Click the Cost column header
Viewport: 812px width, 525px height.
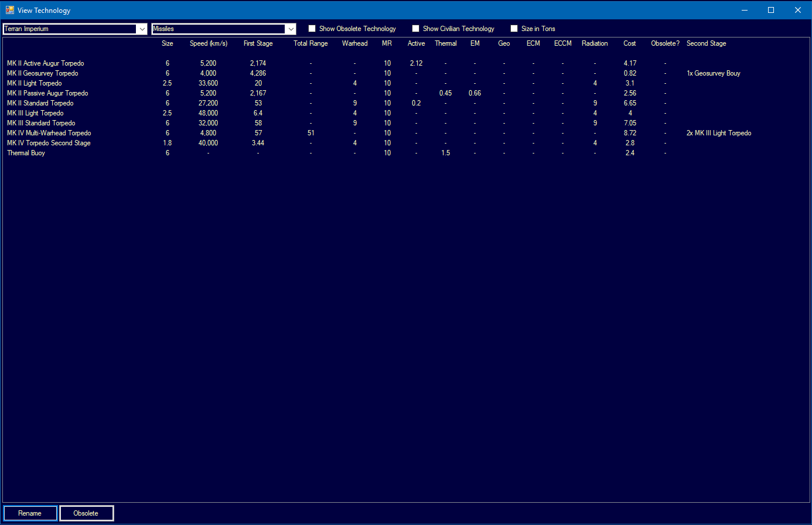630,43
